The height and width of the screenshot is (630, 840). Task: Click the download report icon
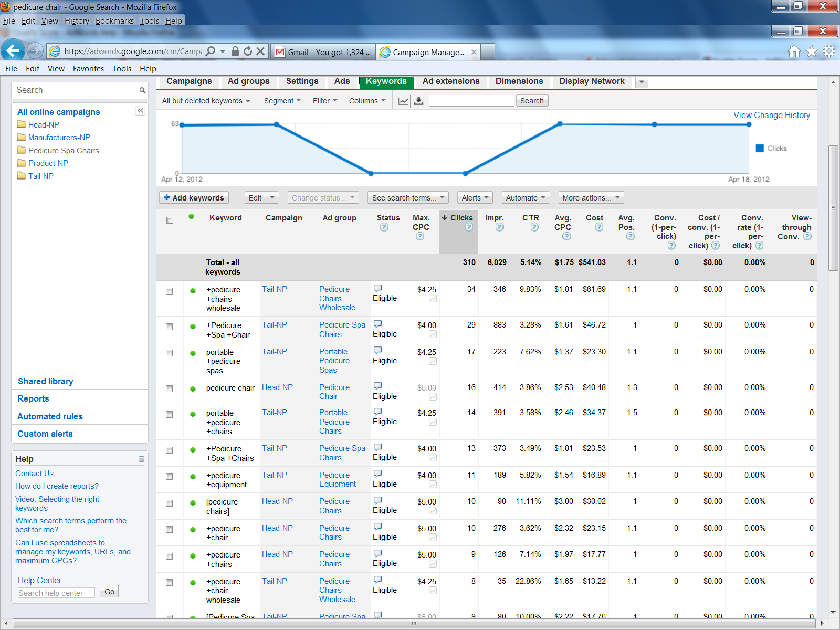[419, 101]
